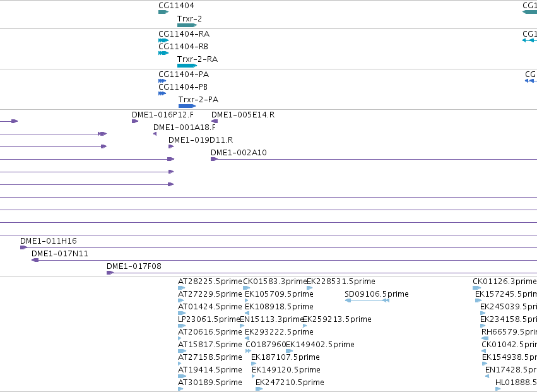Click the AT27158.5prime label
Viewport: 537px width, 392px height.
[210, 357]
